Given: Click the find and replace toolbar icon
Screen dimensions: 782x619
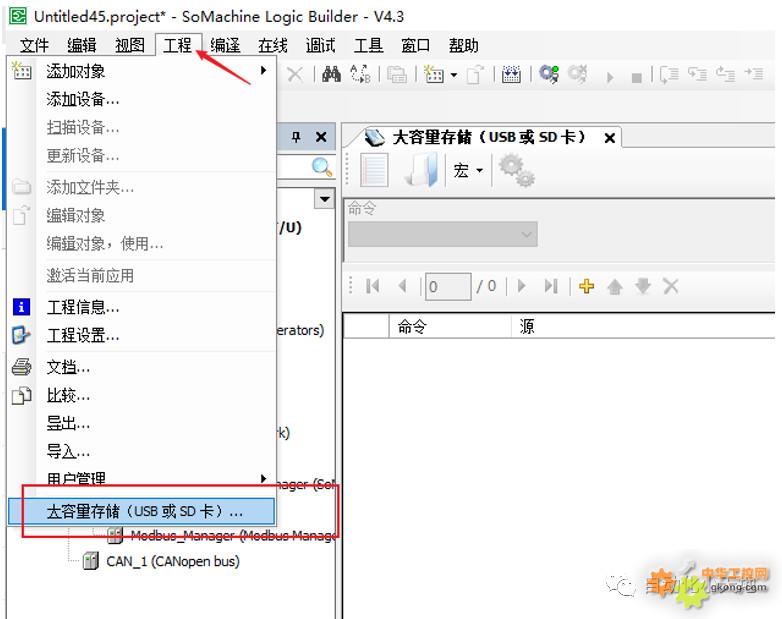Looking at the screenshot, I should [x=361, y=74].
